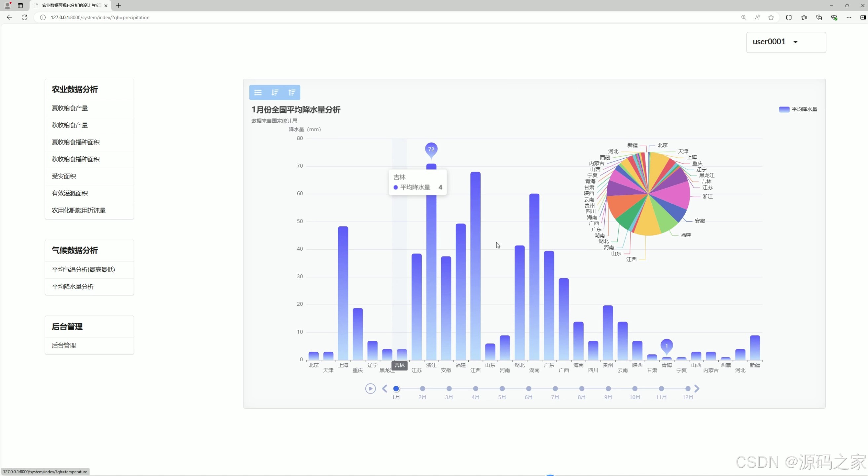Screen dimensions: 868x476
Task: Click the list view icon above chart
Action: pyautogui.click(x=258, y=92)
